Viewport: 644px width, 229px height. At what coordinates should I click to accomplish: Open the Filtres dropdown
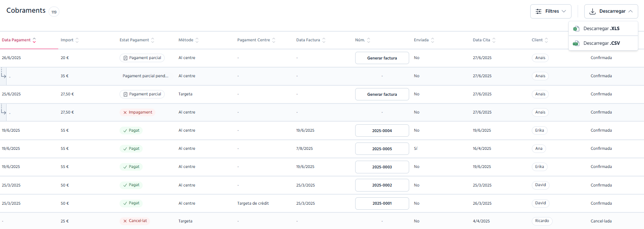pos(551,11)
